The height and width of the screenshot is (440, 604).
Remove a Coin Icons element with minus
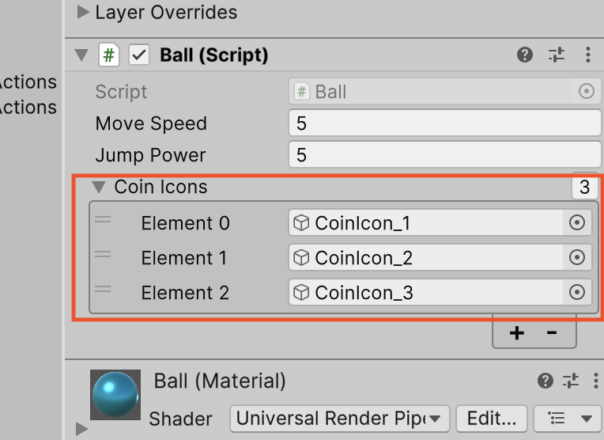pos(552,333)
